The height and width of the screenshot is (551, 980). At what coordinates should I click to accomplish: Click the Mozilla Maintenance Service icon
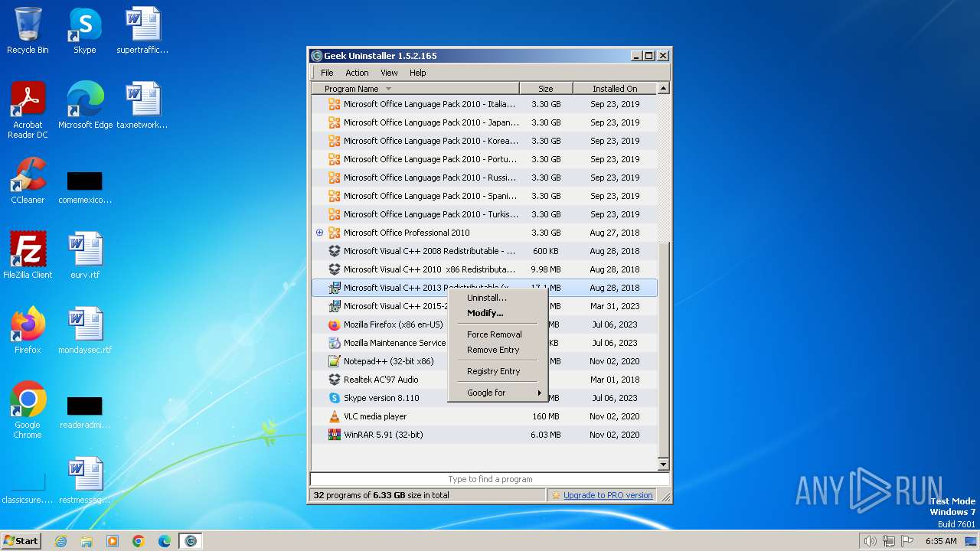click(334, 343)
